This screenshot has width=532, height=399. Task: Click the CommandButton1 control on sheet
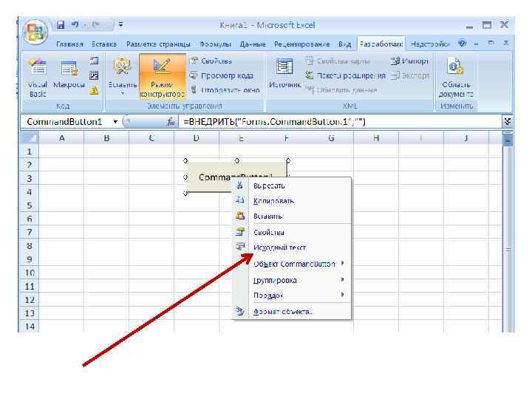tap(211, 177)
